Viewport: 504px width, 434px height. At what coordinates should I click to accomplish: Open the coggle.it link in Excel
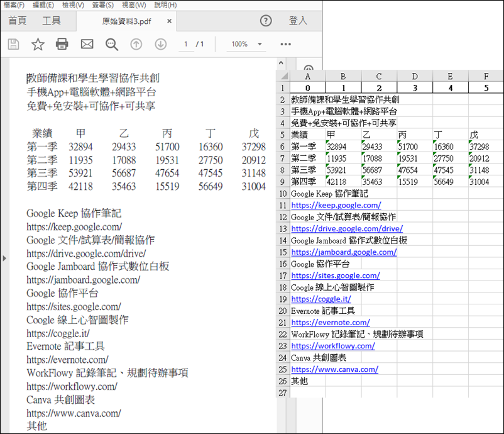(321, 299)
